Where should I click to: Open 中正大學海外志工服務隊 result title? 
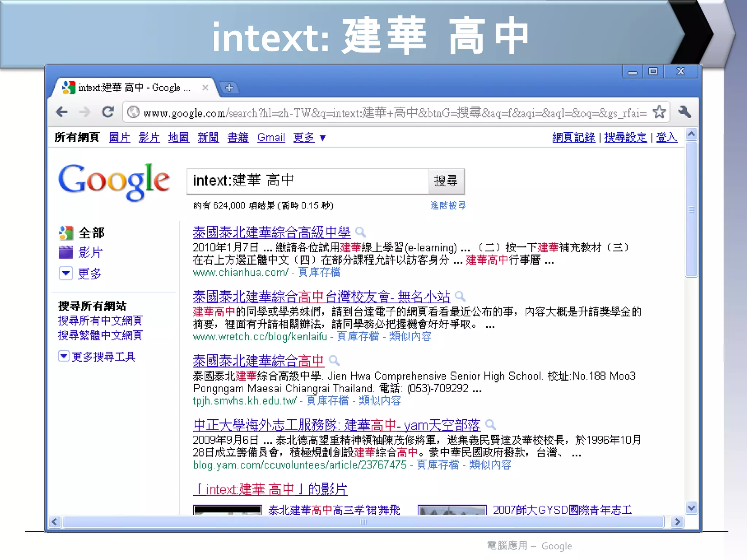[x=337, y=425]
